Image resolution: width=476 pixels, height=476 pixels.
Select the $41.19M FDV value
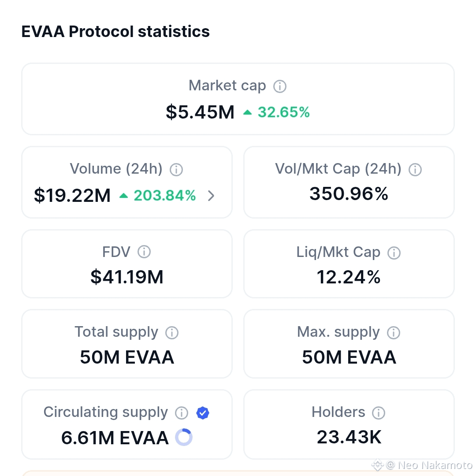[x=127, y=277]
